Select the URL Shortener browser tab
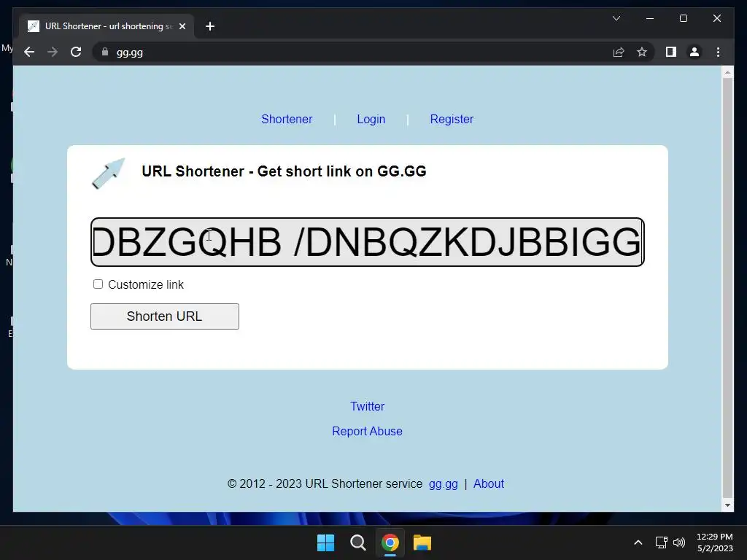 pyautogui.click(x=107, y=26)
